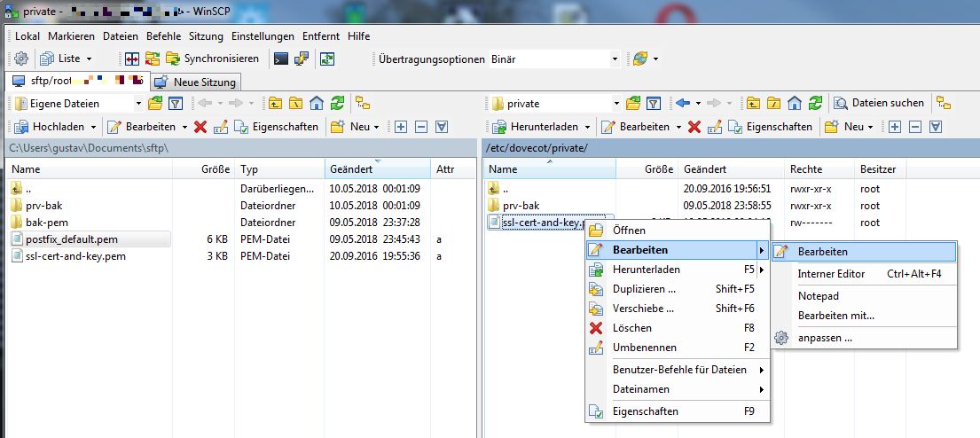Choose Öffnen in context menu
The image size is (980, 438).
677,231
